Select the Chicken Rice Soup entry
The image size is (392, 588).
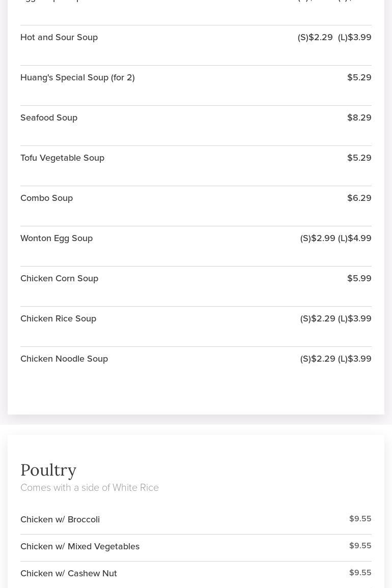pos(58,318)
